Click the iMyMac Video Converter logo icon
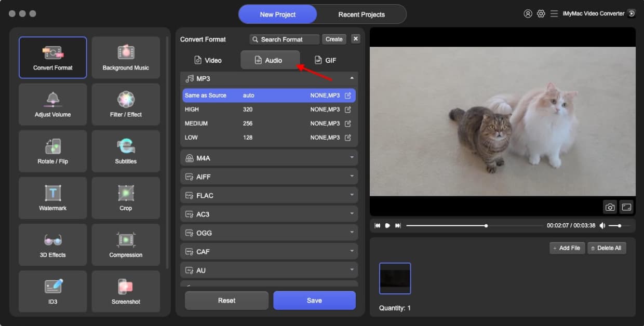This screenshot has width=644, height=326. 632,13
